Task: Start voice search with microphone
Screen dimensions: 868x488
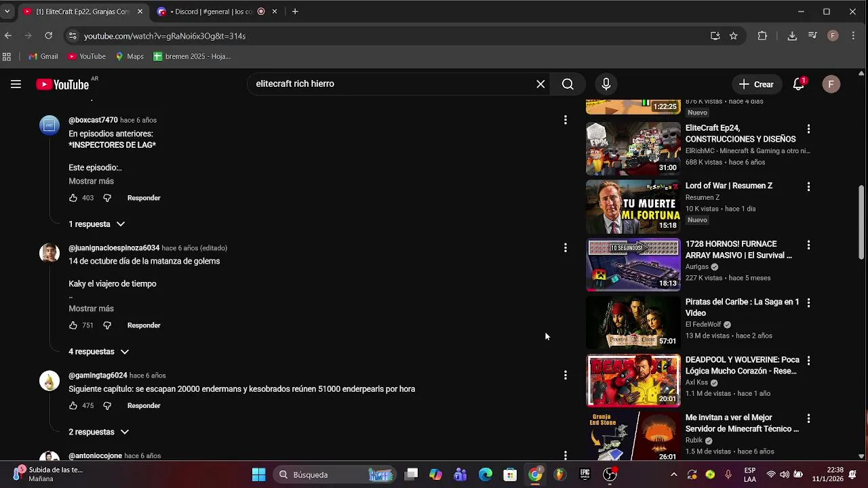Action: (x=606, y=84)
